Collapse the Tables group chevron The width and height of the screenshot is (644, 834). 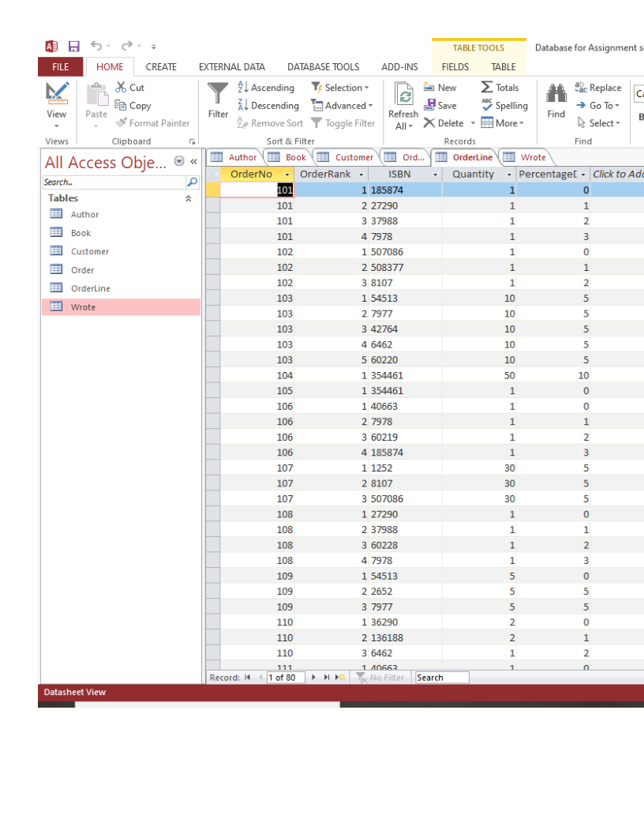click(x=188, y=198)
